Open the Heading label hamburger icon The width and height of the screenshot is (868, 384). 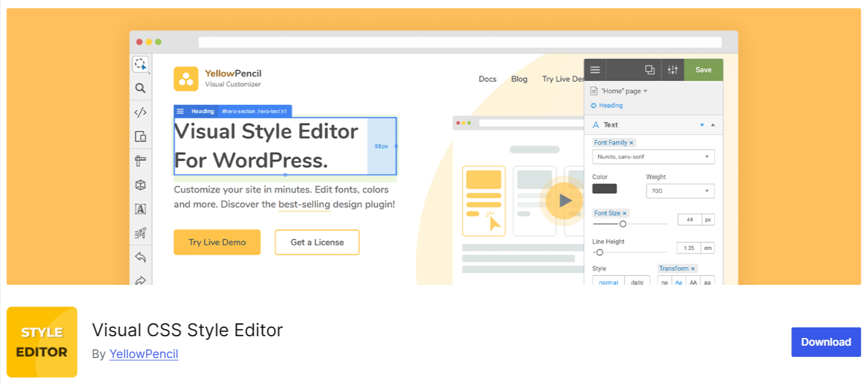click(x=180, y=111)
